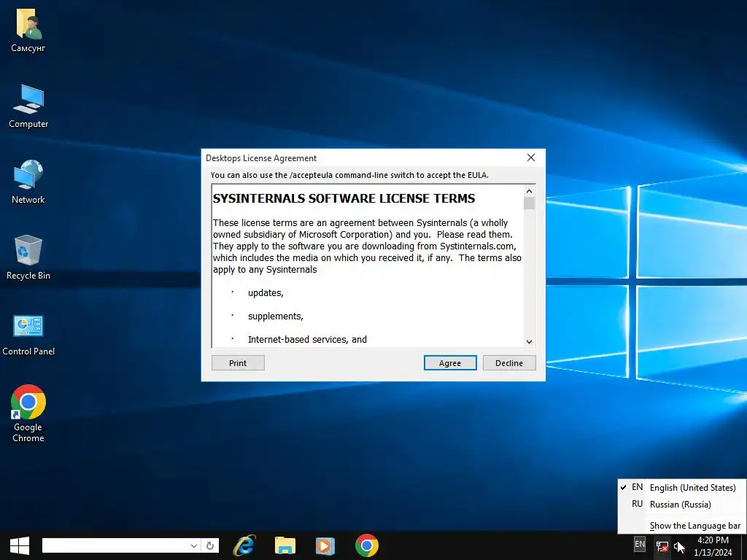Close the Desktops License Agreement dialog
Image resolution: width=747 pixels, height=560 pixels.
(x=531, y=157)
